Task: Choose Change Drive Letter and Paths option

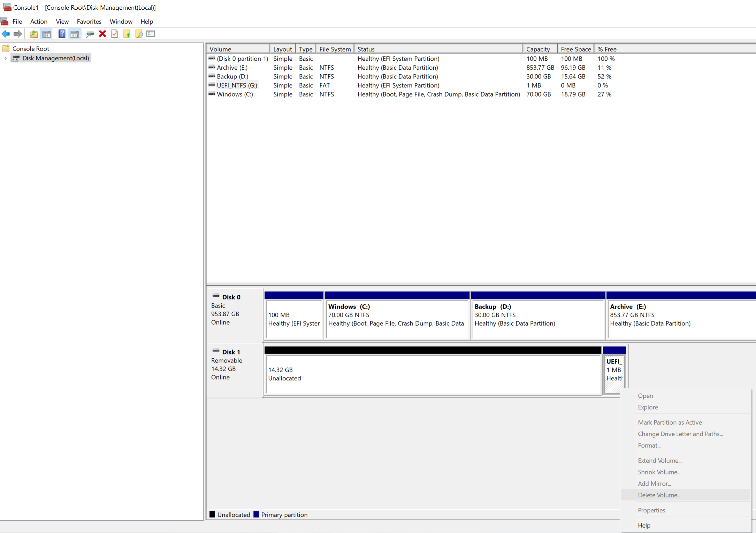Action: 680,434
